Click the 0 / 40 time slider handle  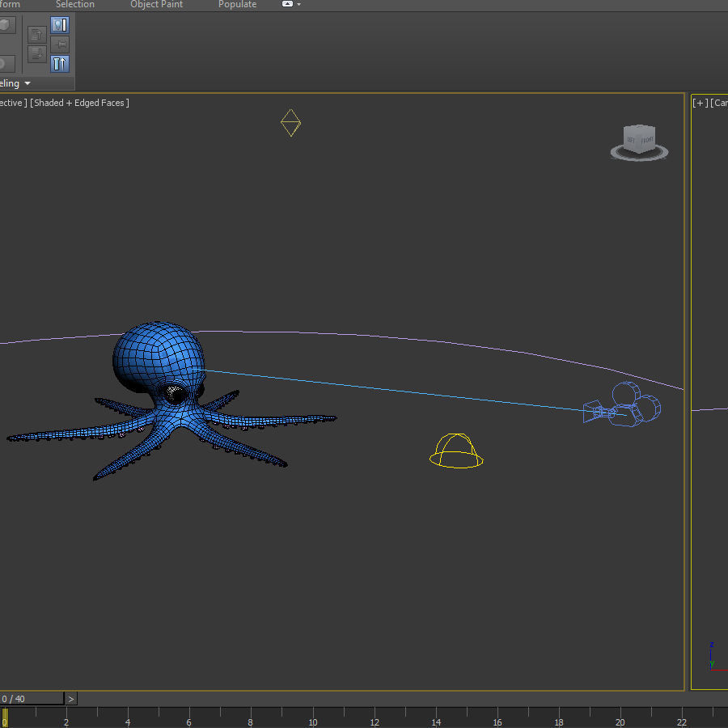coord(32,699)
